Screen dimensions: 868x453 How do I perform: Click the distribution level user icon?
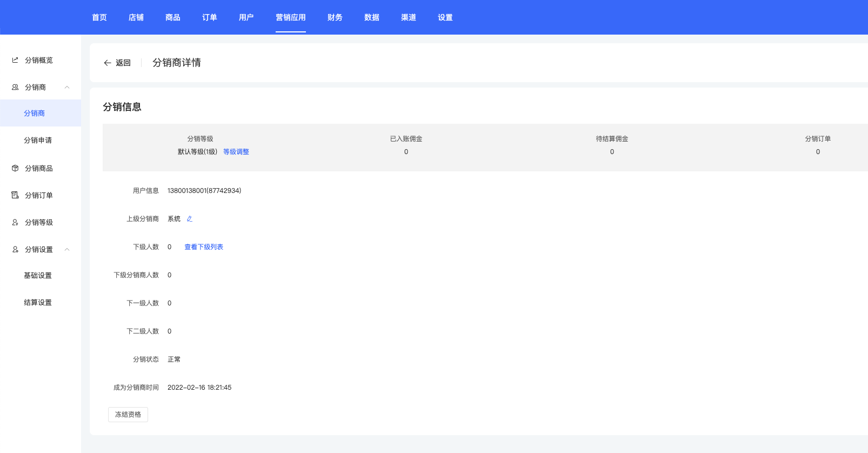(15, 222)
